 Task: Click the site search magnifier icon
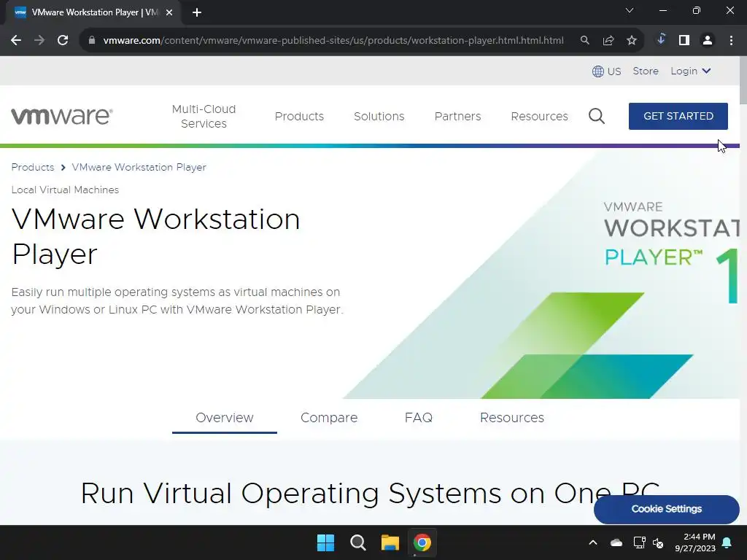pyautogui.click(x=597, y=116)
